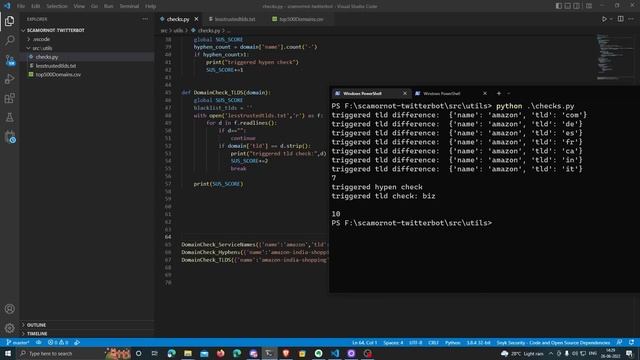Open Cortana circle icon in taskbar
This screenshot has width=640, height=360.
point(138,353)
